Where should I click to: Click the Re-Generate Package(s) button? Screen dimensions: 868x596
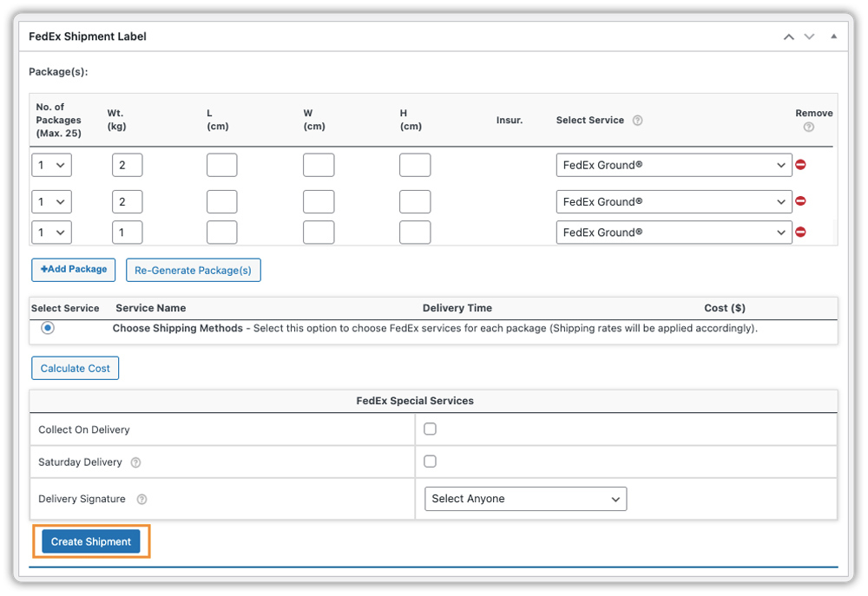pos(194,270)
